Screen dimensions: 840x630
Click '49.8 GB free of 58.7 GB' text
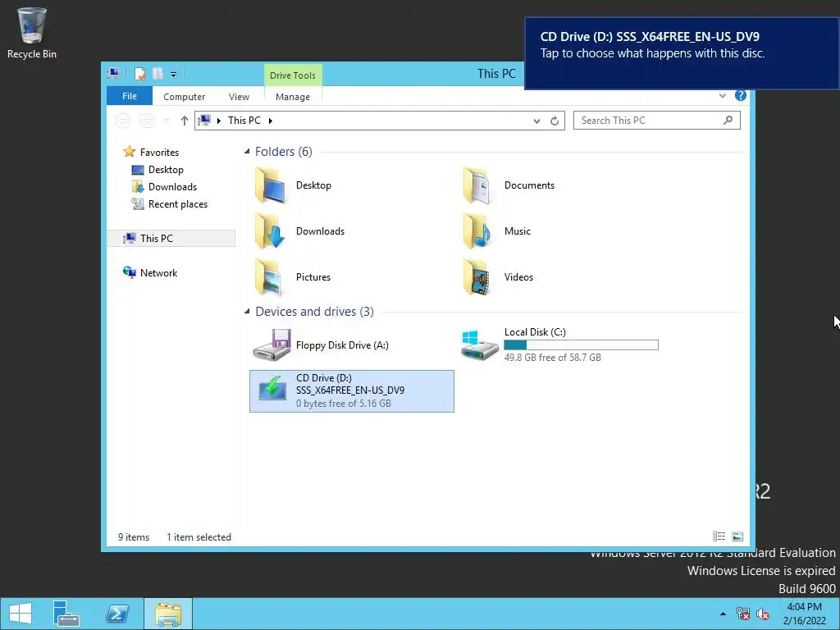coord(552,358)
